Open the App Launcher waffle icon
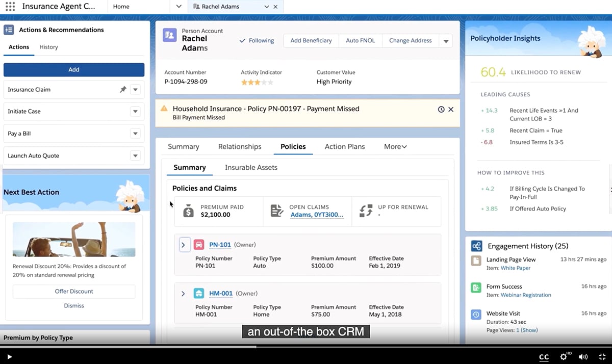The width and height of the screenshot is (612, 364). coord(9,6)
